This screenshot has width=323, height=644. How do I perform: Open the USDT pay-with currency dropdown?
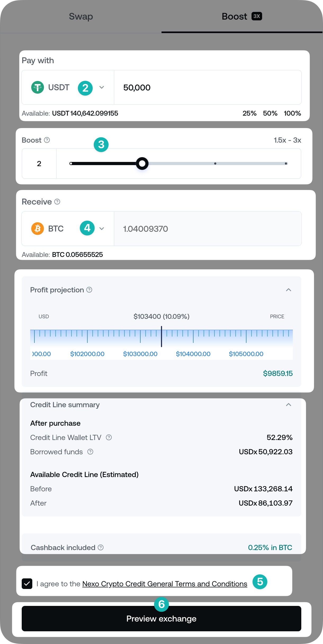(x=102, y=87)
